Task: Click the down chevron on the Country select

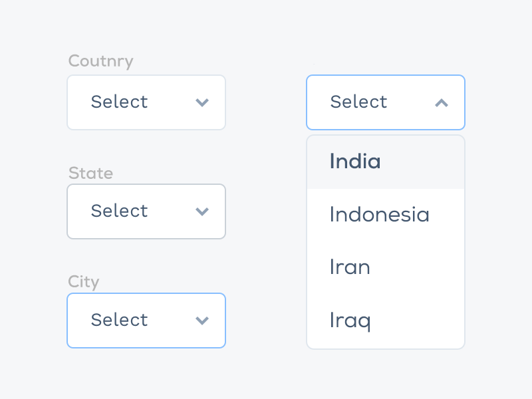Action: tap(202, 102)
